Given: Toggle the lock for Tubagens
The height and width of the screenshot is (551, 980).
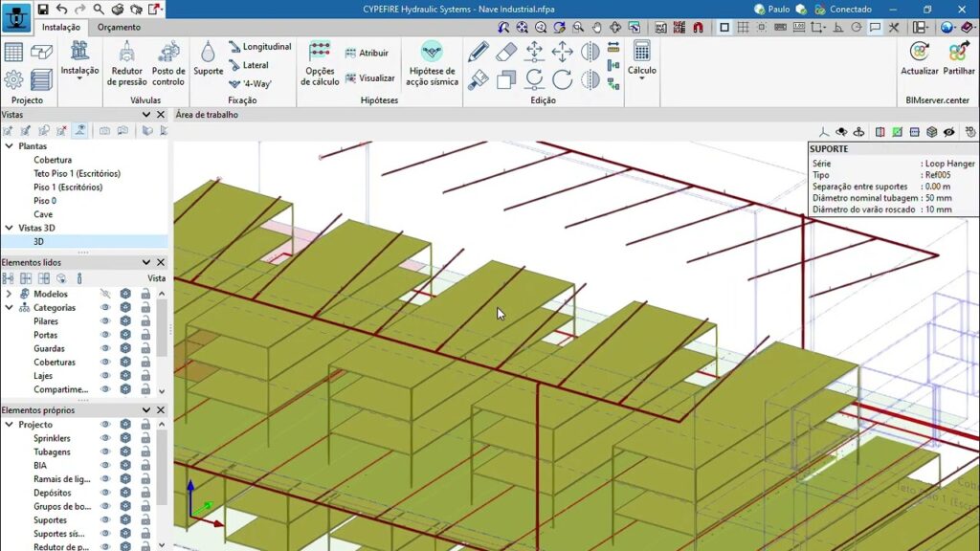Looking at the screenshot, I should tap(145, 452).
